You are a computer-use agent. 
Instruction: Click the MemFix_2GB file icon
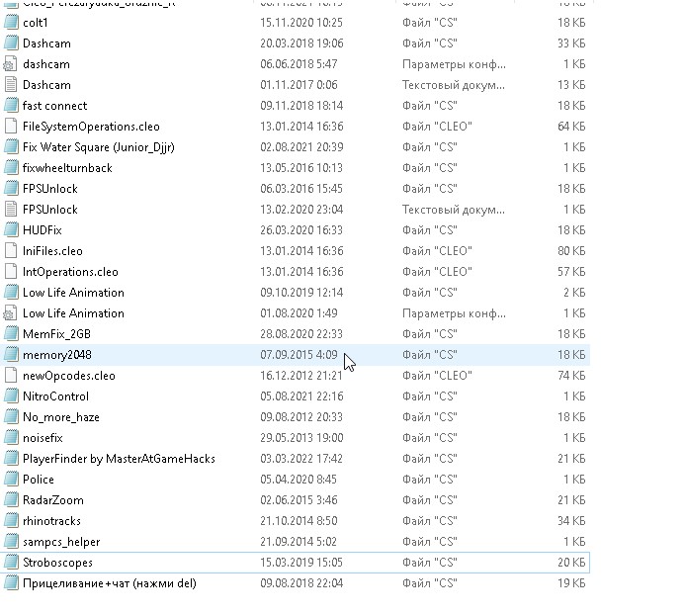pos(11,334)
